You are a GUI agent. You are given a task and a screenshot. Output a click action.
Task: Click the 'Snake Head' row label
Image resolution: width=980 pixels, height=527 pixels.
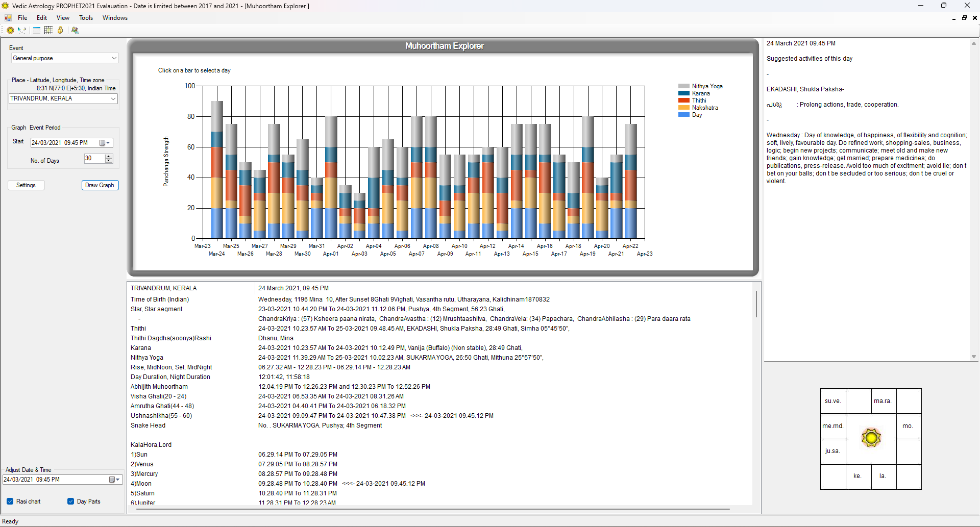pos(148,425)
